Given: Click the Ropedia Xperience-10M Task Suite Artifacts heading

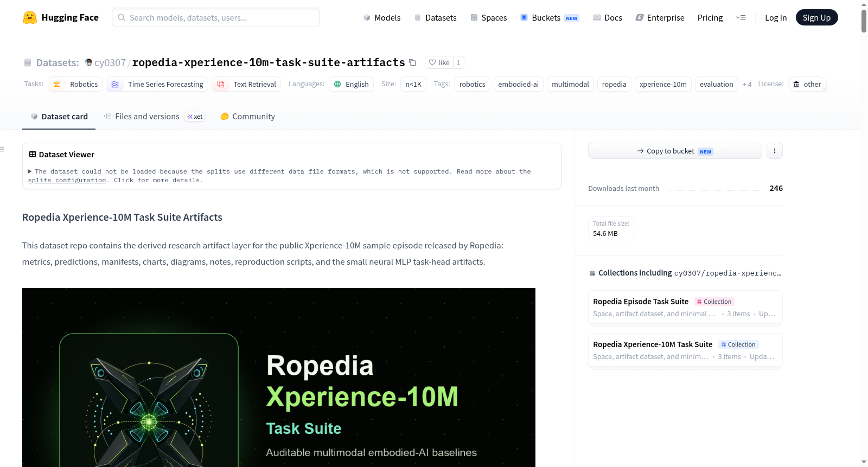Looking at the screenshot, I should [122, 217].
